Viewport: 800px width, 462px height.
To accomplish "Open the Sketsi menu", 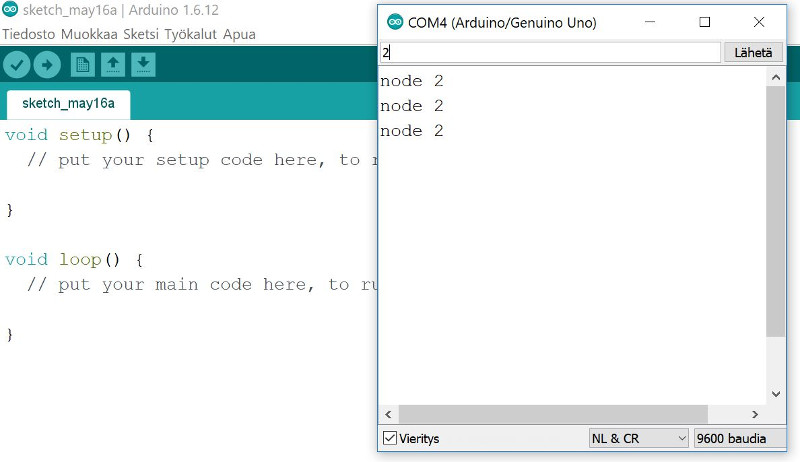I will pos(141,34).
